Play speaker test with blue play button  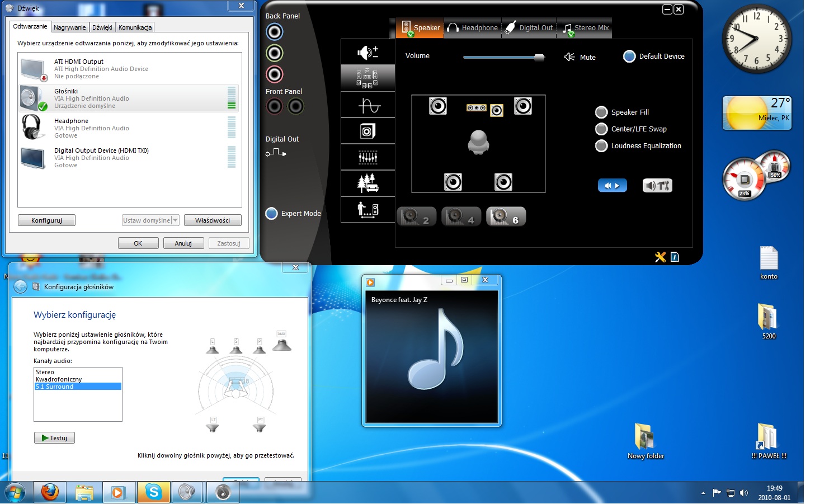[x=613, y=185]
